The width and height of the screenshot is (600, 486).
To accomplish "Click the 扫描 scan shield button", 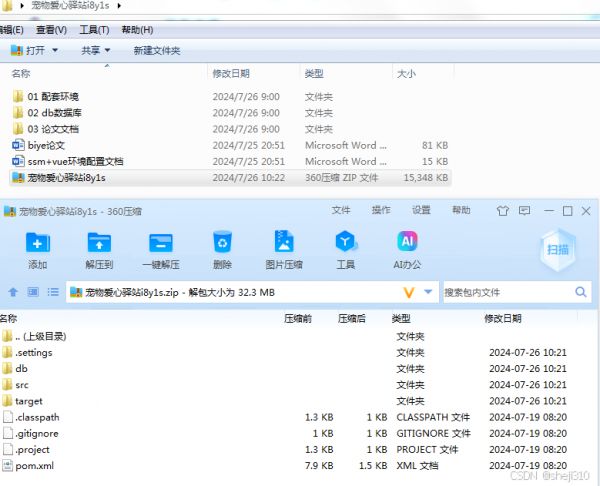I will pyautogui.click(x=558, y=250).
